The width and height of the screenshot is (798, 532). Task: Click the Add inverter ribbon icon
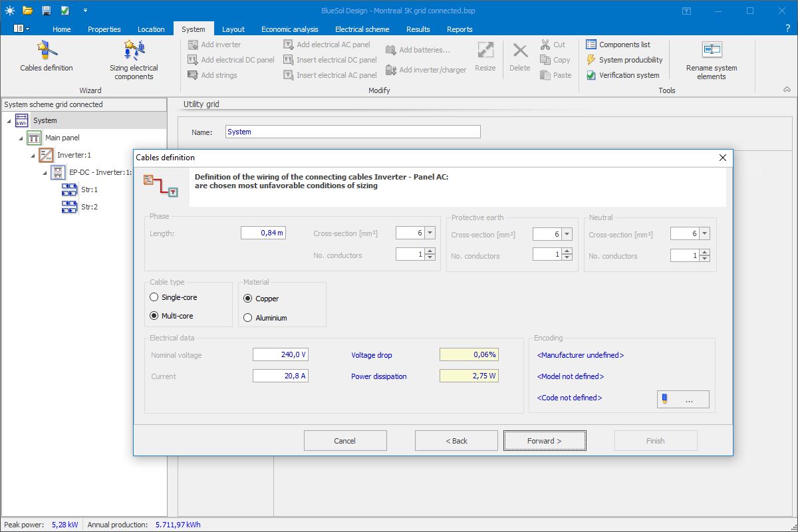point(193,45)
